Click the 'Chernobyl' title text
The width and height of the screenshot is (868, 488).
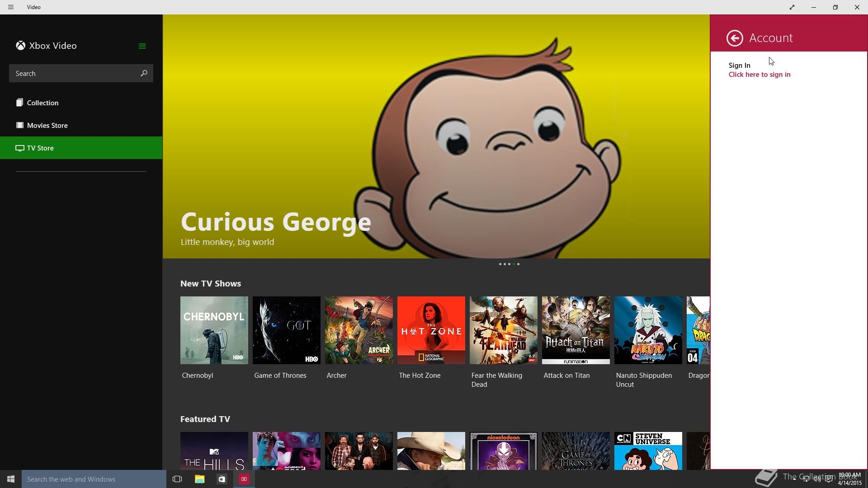[x=197, y=375]
